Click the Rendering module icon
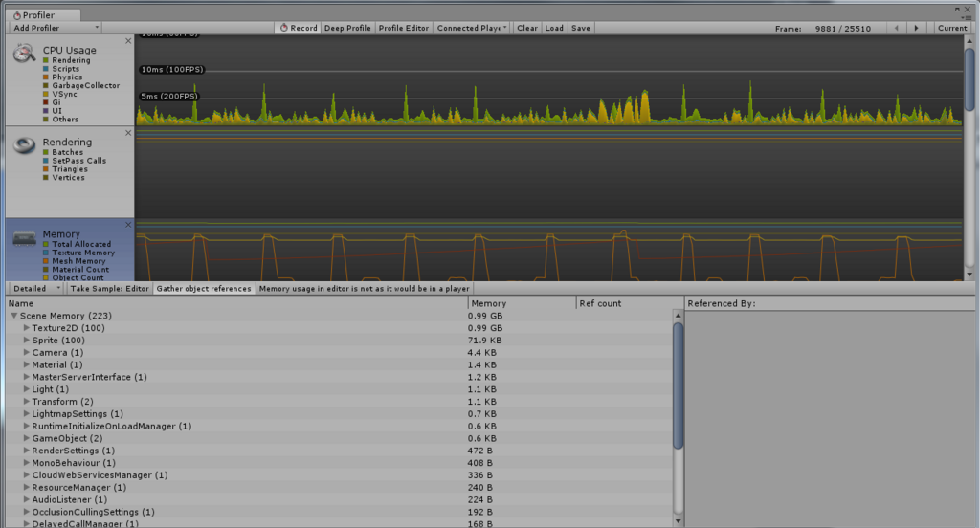The image size is (980, 528). point(24,145)
